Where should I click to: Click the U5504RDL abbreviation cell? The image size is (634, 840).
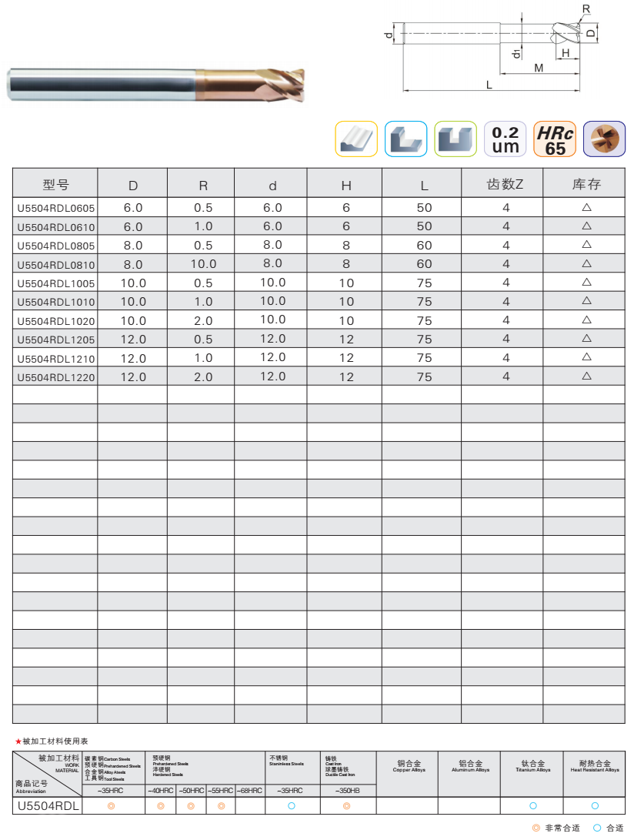(x=48, y=806)
